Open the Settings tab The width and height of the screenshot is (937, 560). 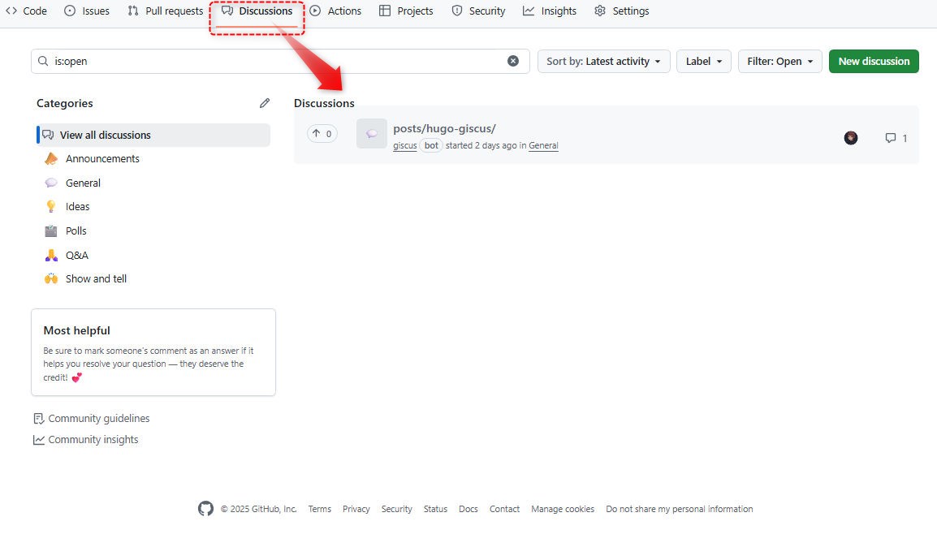pos(621,11)
